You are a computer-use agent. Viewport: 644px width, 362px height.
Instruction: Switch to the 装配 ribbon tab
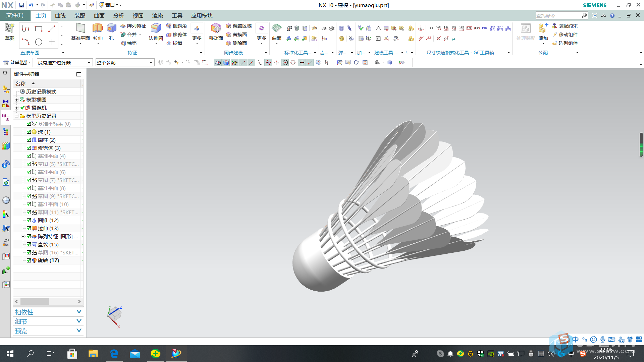(x=80, y=15)
